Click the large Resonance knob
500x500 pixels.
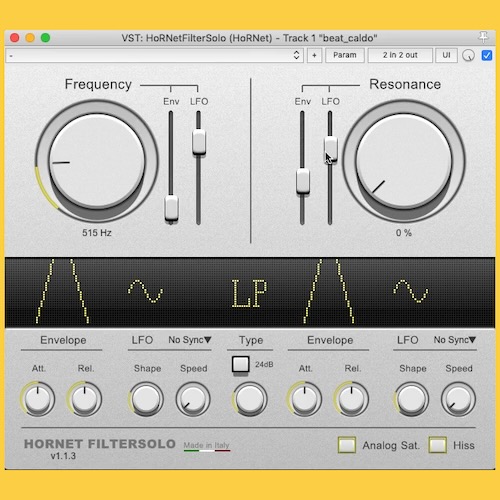404,161
